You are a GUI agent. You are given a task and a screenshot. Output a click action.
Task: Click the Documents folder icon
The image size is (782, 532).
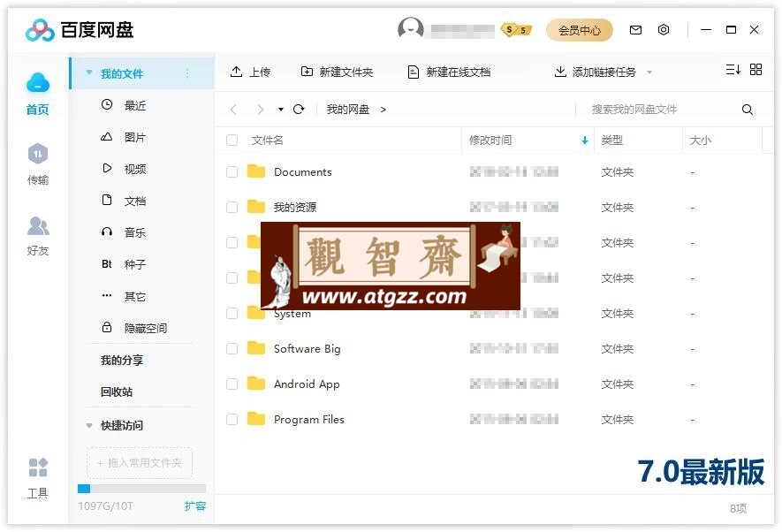tap(256, 171)
